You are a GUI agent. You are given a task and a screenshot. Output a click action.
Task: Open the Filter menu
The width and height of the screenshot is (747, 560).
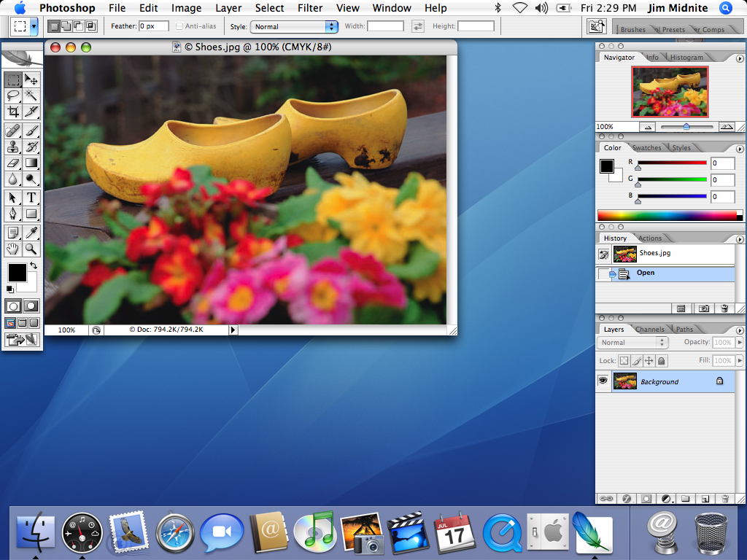coord(311,8)
